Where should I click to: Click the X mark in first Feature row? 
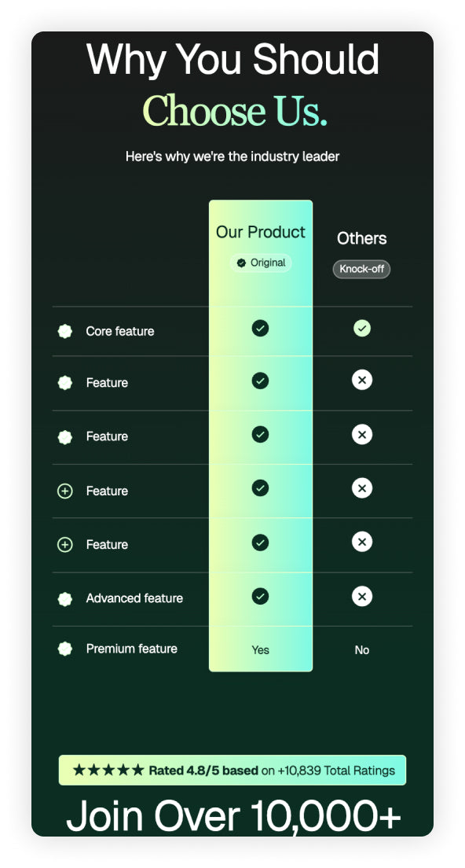click(x=362, y=380)
